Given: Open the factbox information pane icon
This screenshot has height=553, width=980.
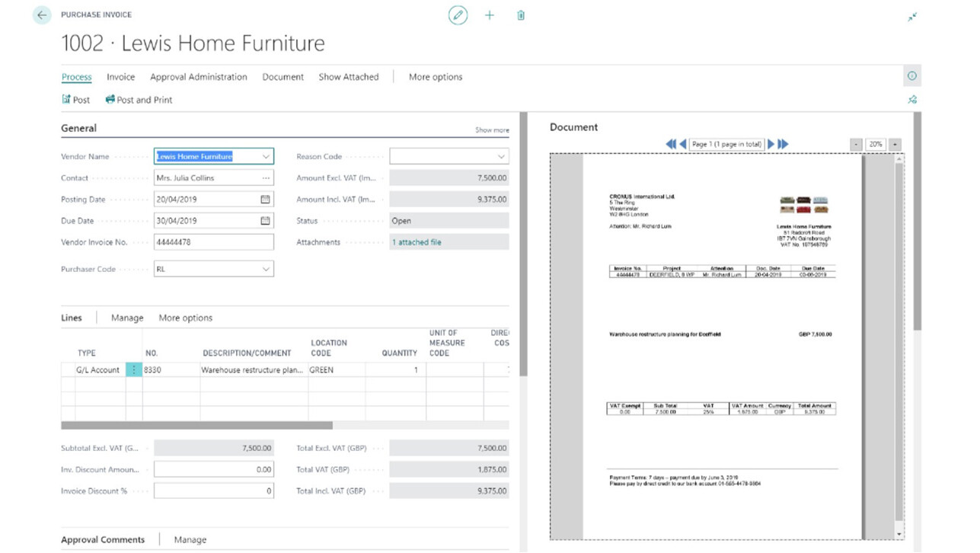Looking at the screenshot, I should (912, 76).
